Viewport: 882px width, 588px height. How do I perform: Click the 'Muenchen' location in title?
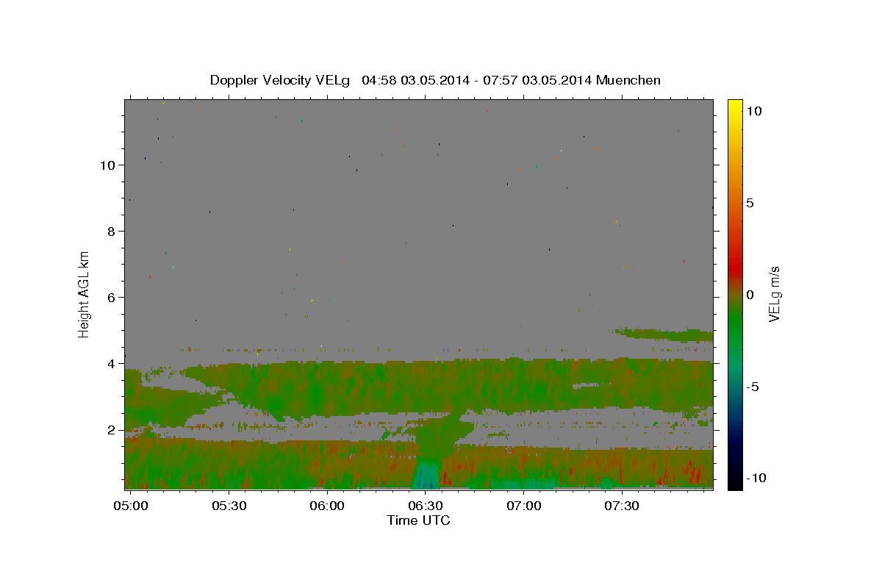628,80
